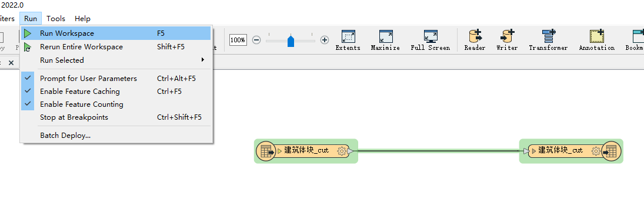
Task: Expand attributes of writer 建筑体块_cut
Action: pyautogui.click(x=534, y=151)
